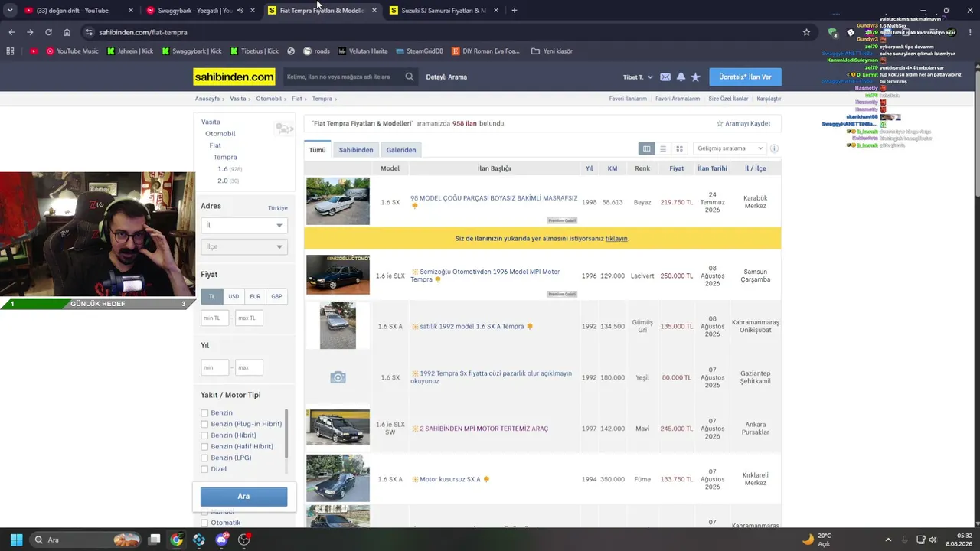Viewport: 980px width, 551px height.
Task: Select USD currency toggle
Action: tap(234, 296)
